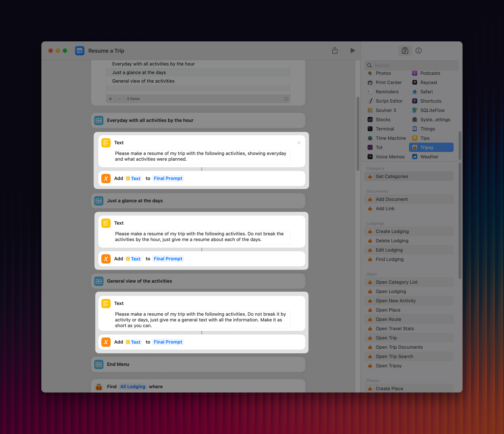Select Create Place action
The width and height of the screenshot is (504, 434).
coord(409,389)
